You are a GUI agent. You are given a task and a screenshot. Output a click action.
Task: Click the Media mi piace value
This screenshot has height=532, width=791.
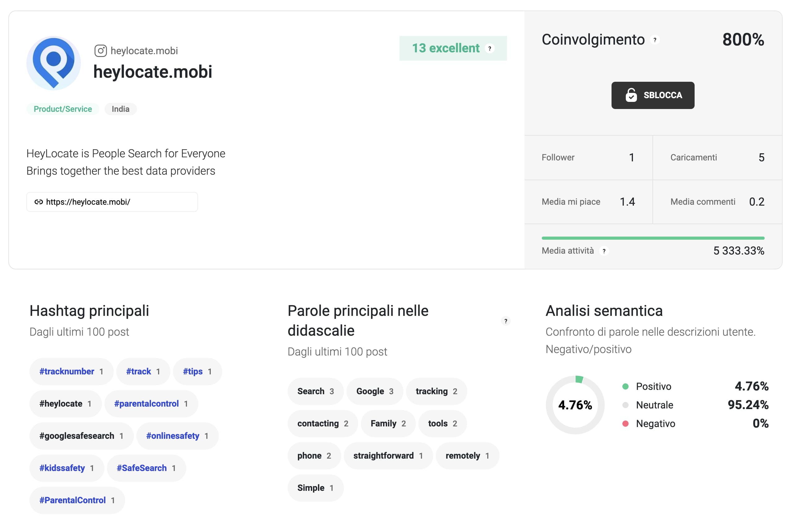click(627, 202)
